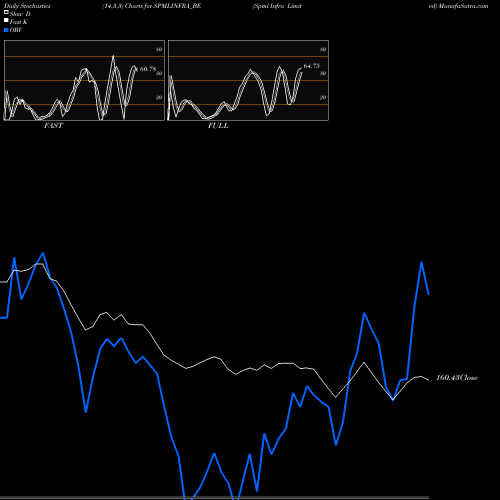The image size is (500, 500).
Task: Select the 'OBV' legend label
Action: [16, 30]
